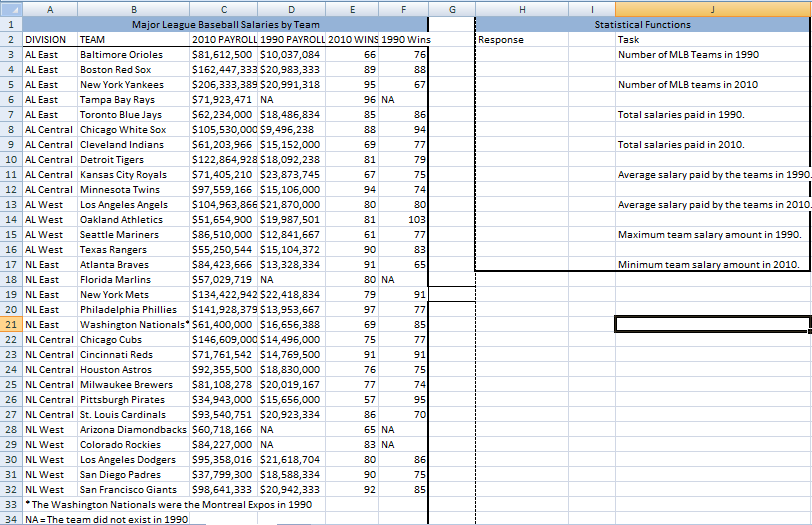
Task: Select the Cleveland Indians cell
Action: (134, 144)
